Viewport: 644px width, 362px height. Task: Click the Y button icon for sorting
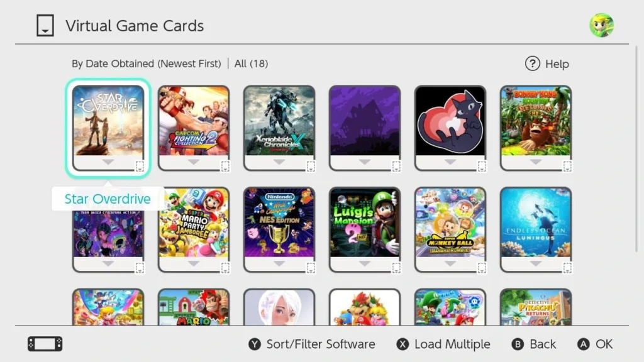(255, 344)
